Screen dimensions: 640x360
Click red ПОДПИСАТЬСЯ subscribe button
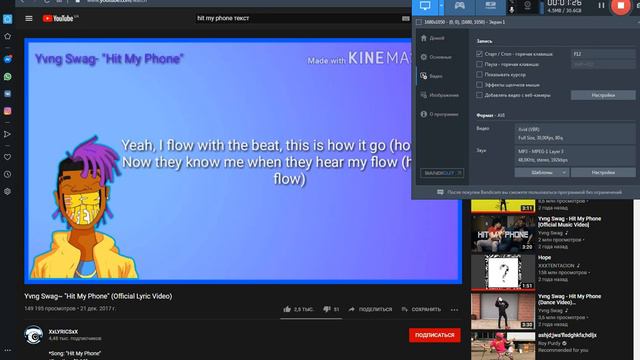(x=435, y=335)
